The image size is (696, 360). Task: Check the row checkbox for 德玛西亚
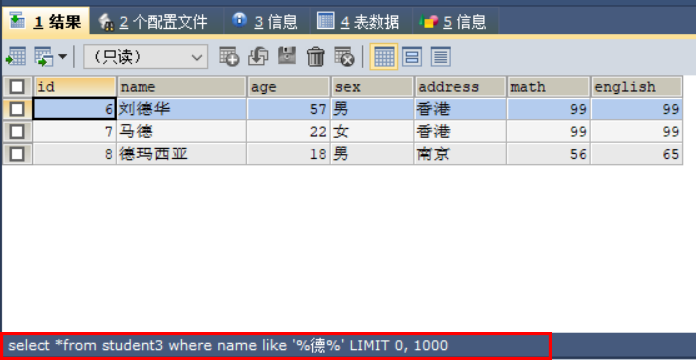click(17, 154)
